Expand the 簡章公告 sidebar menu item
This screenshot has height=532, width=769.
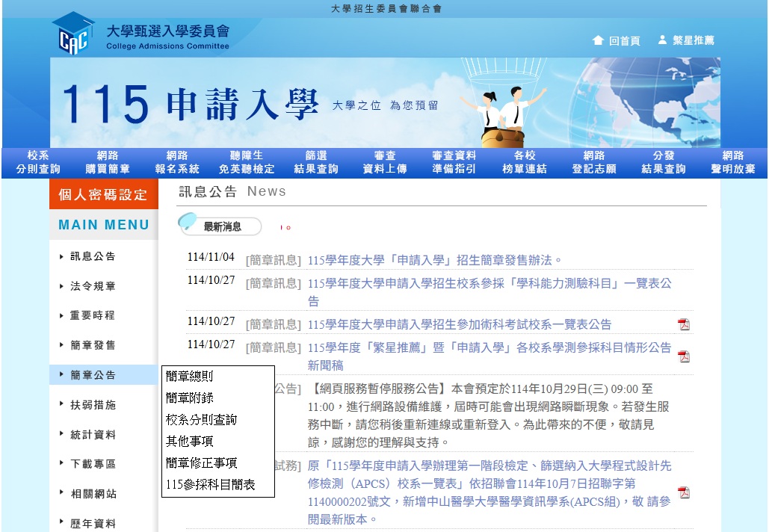tap(93, 375)
